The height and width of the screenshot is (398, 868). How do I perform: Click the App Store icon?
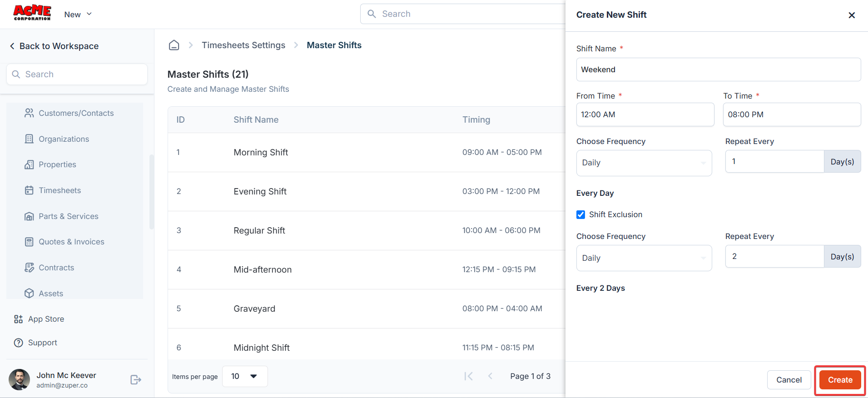click(x=18, y=319)
